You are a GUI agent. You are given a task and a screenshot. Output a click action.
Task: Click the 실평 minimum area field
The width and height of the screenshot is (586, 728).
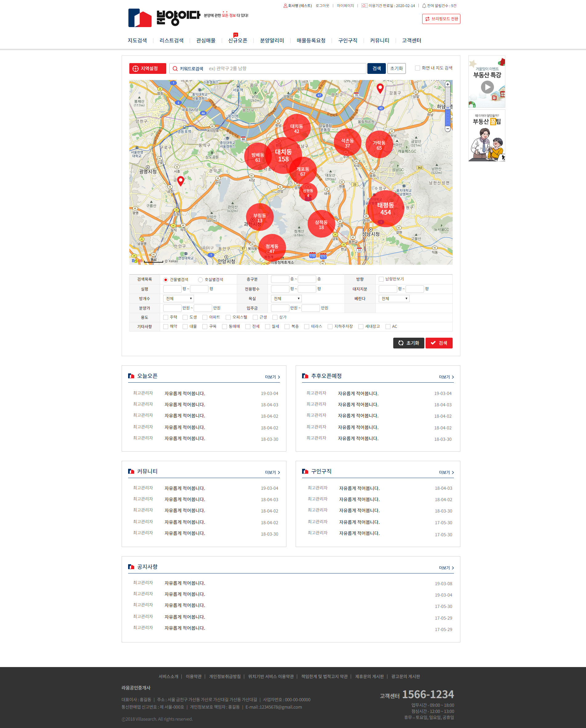172,289
